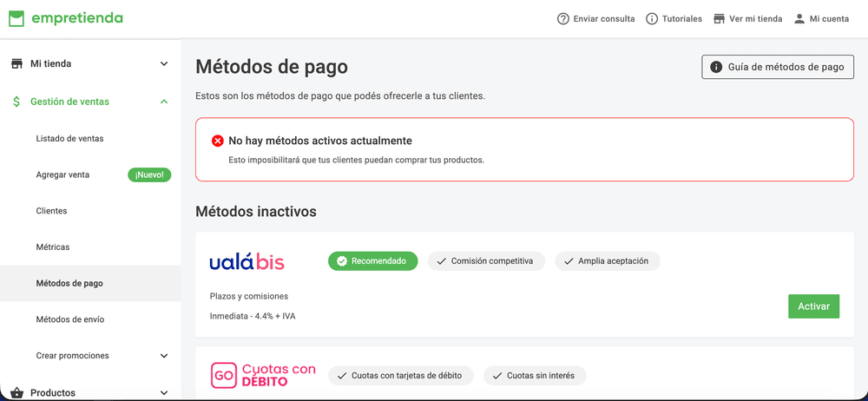Expand the Productos section chevron
The width and height of the screenshot is (868, 401).
tap(164, 393)
